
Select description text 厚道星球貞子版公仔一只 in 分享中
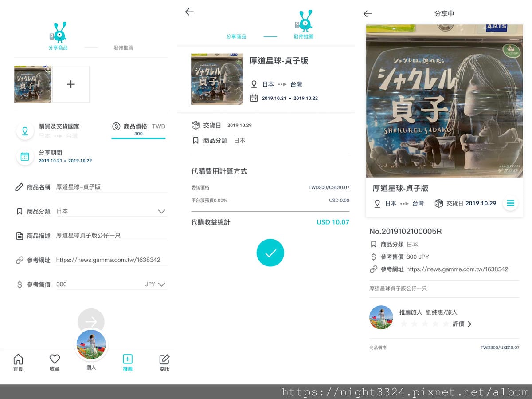tap(398, 288)
